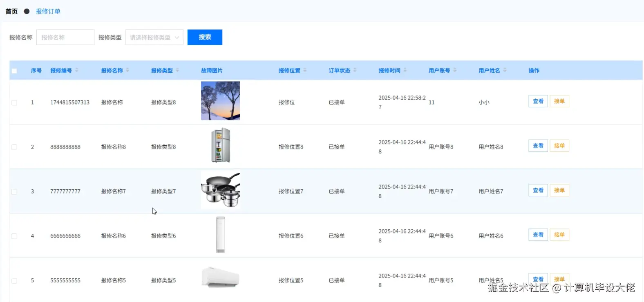The width and height of the screenshot is (644, 302).
Task: Open the trees sunset fault image thumbnail
Action: pyautogui.click(x=220, y=101)
